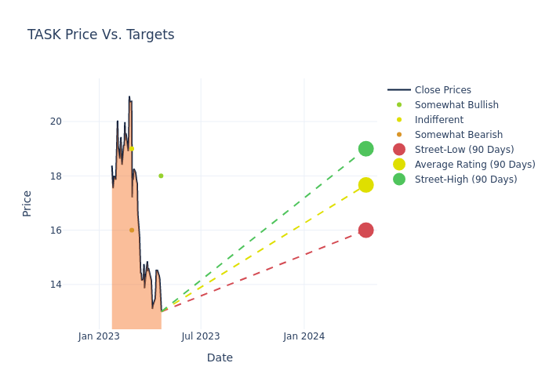The height and width of the screenshot is (392, 549).
Task: Click the chart title TASK Price Vs. Targets
Action: [x=101, y=34]
